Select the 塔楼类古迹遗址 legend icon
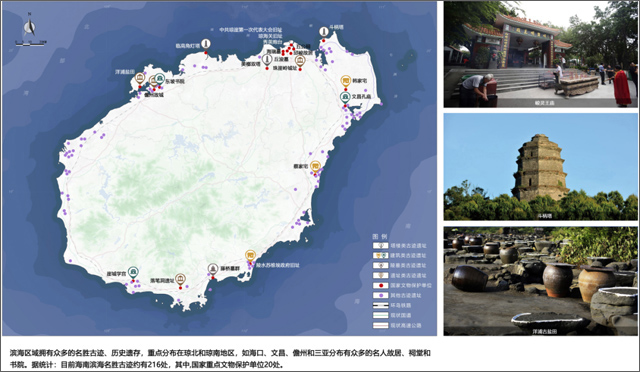 [380, 246]
